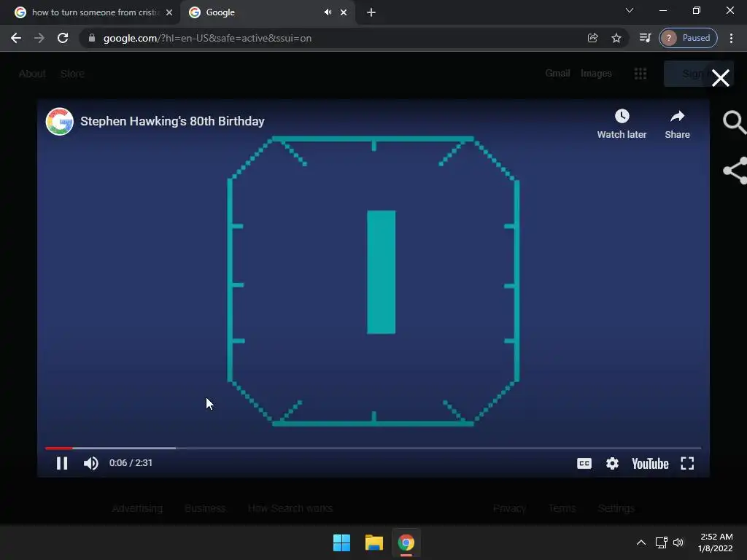Reload the current page
The height and width of the screenshot is (560, 747).
(63, 38)
